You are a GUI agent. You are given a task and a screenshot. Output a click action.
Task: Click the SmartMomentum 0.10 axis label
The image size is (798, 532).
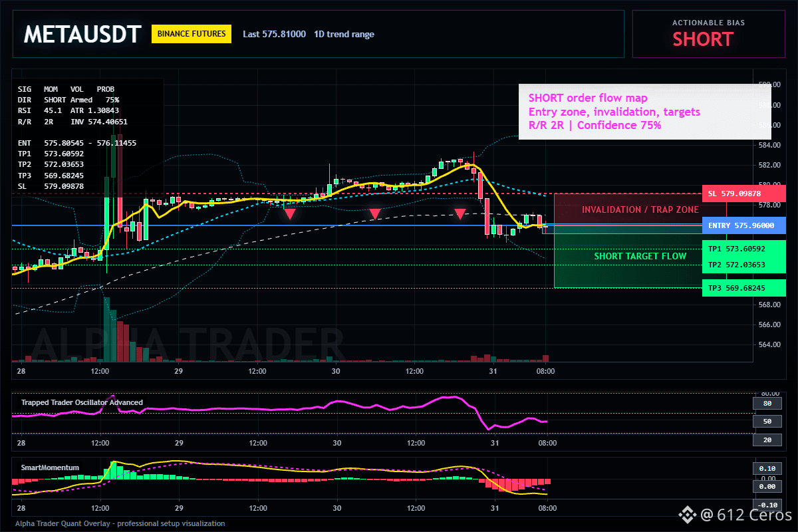coord(767,468)
